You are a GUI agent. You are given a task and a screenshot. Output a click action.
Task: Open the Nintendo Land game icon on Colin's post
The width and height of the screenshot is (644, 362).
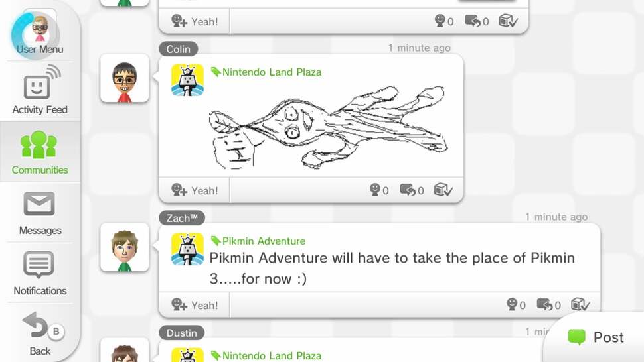[187, 80]
